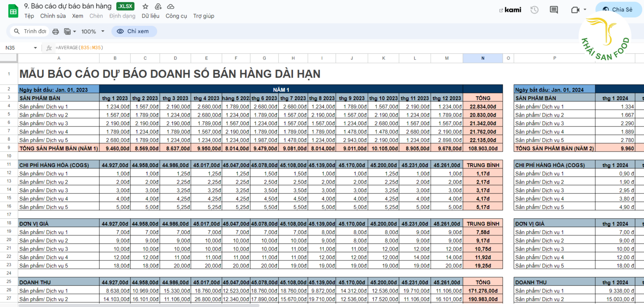Image resolution: width=644 pixels, height=307 pixels.
Task: Click the Chỉ xem view-only button
Action: 134,31
